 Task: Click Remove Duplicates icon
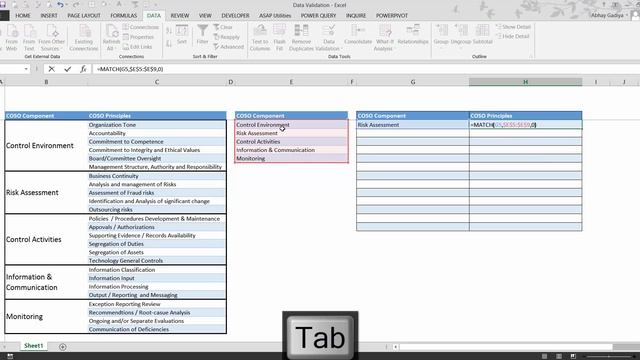301,37
